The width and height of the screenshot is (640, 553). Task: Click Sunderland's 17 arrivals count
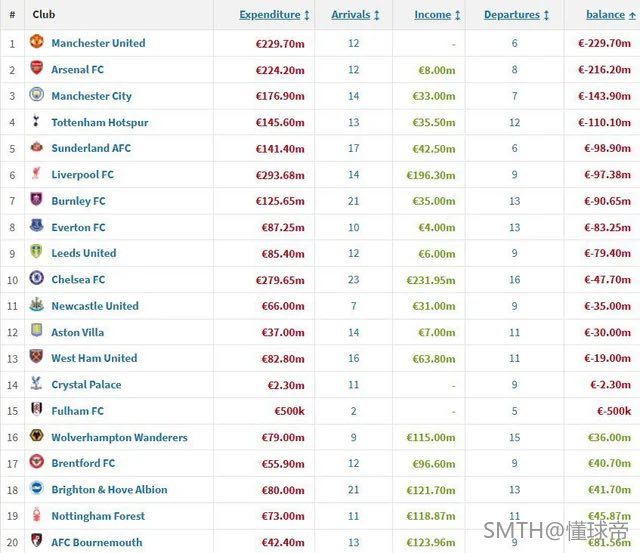pyautogui.click(x=353, y=148)
